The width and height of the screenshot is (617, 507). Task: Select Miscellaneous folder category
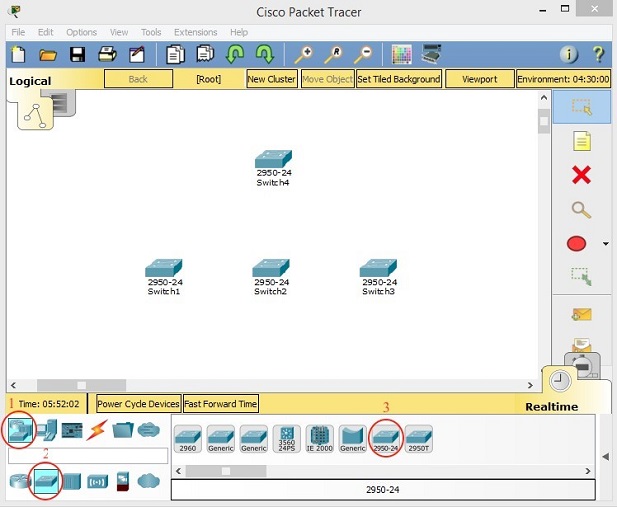point(123,430)
